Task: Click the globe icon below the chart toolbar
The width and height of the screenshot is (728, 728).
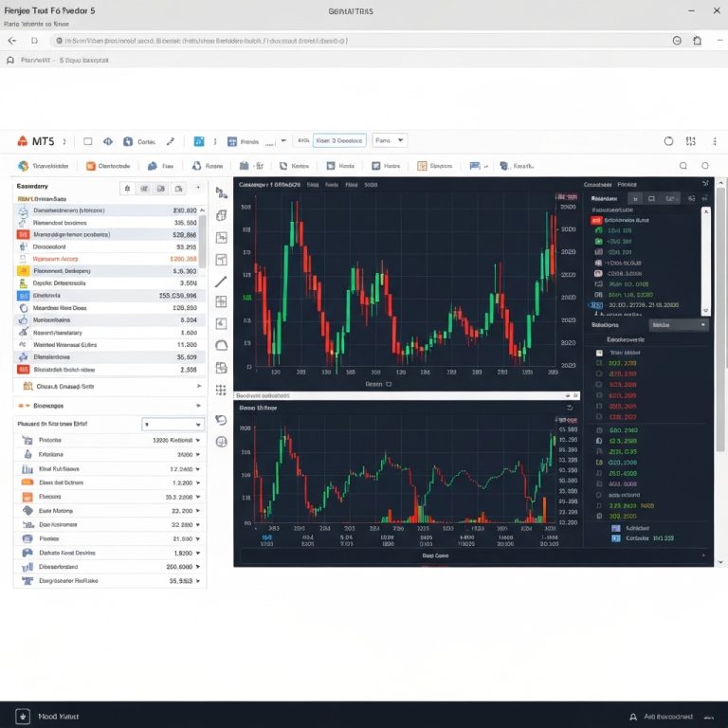Action: point(221,442)
